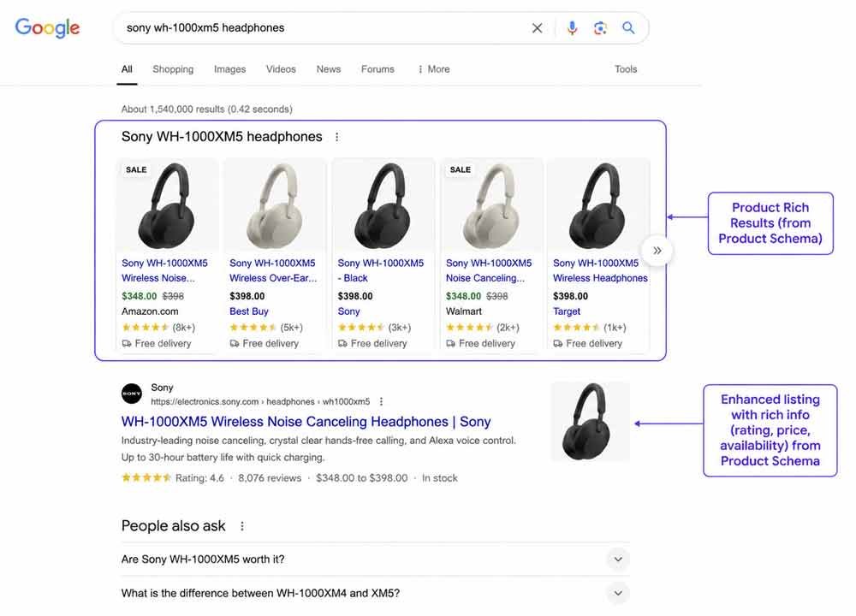Clear the search query with X icon
This screenshot has width=856, height=616.
[538, 28]
